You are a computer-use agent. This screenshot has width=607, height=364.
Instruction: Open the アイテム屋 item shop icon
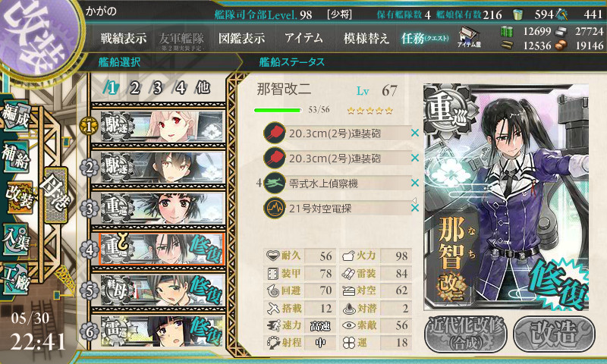(x=468, y=37)
